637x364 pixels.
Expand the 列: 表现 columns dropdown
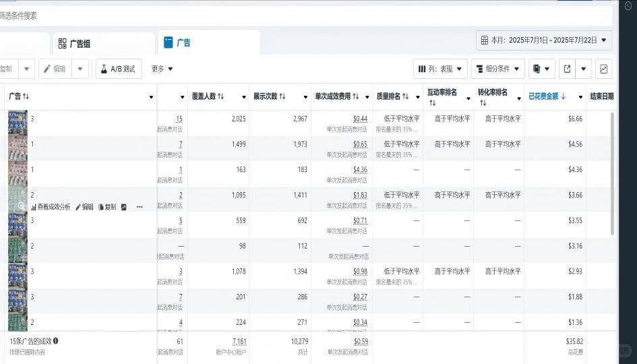[440, 69]
